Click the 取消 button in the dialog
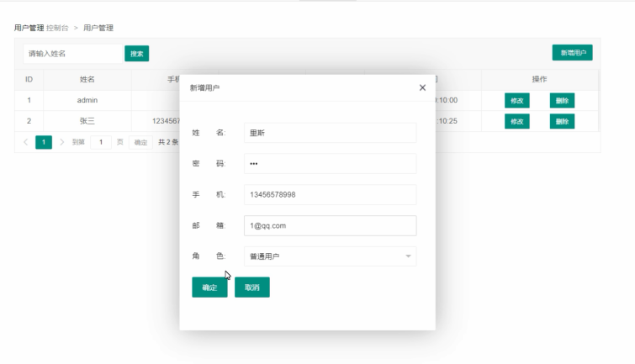635x364 pixels. click(x=251, y=287)
